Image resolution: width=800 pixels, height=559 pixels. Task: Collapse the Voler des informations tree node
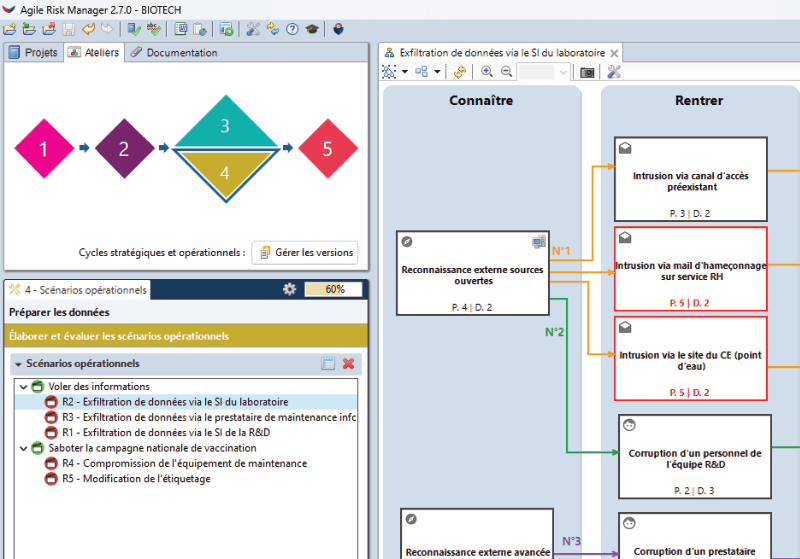23,387
